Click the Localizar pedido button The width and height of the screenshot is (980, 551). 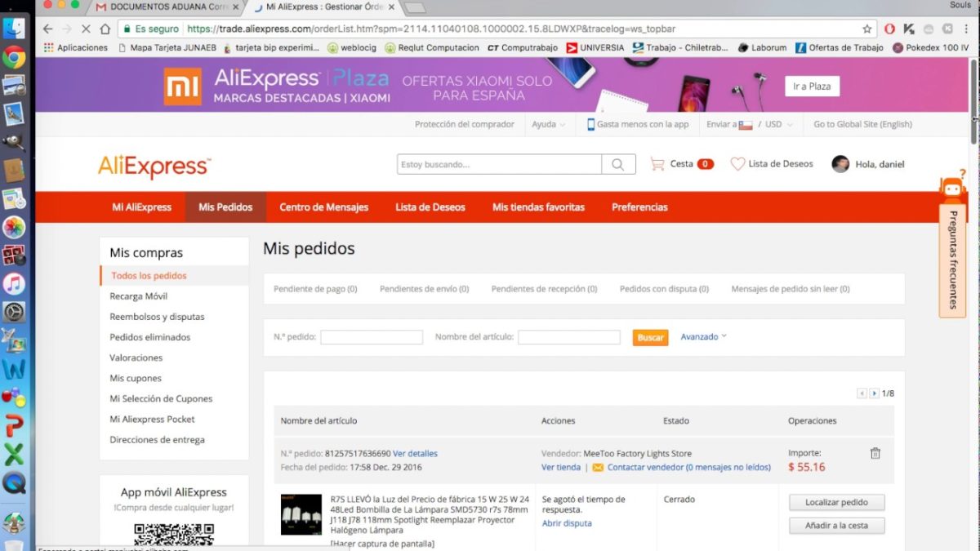(836, 502)
